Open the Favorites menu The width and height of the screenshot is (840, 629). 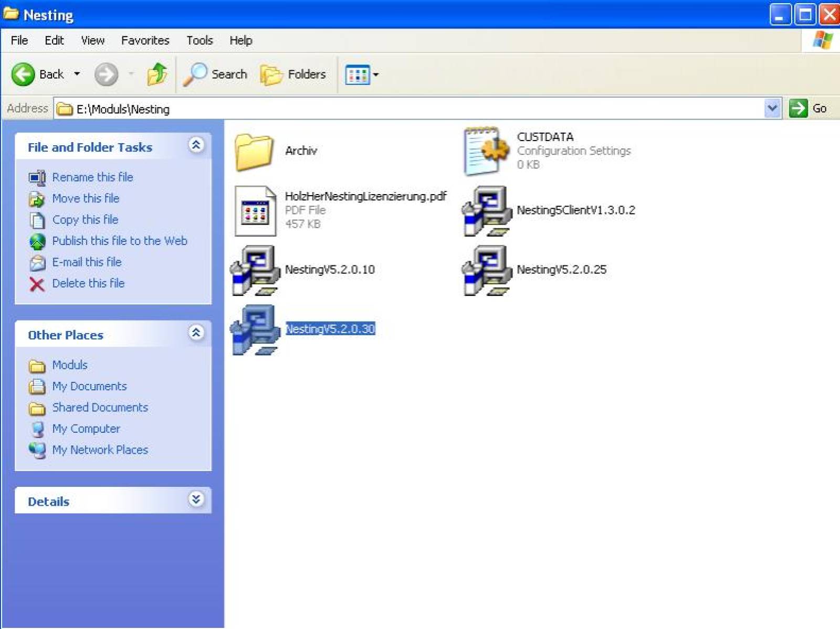145,40
